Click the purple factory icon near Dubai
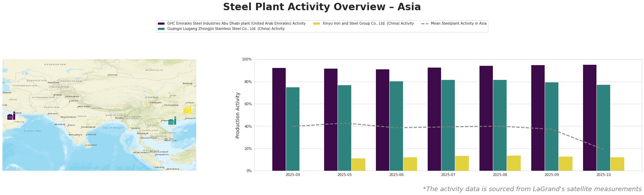 11,116
